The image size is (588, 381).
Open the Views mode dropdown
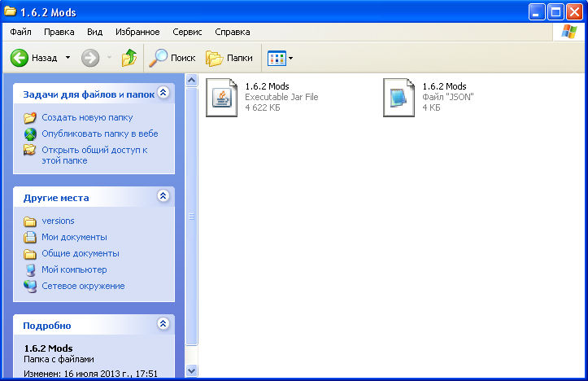click(x=290, y=58)
